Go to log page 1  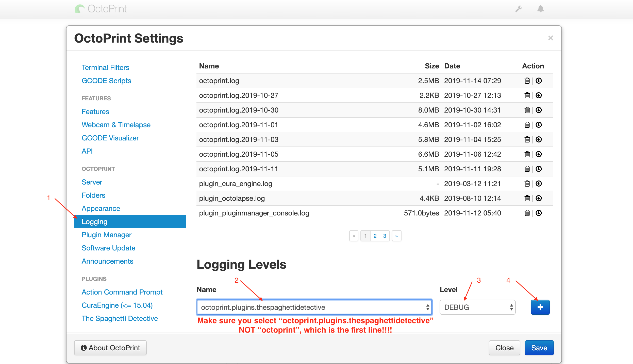point(365,236)
